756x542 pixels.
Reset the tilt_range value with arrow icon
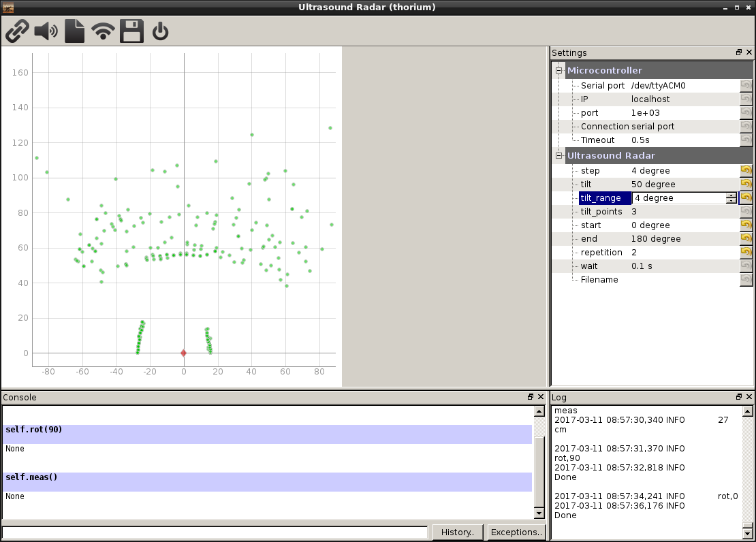point(746,198)
